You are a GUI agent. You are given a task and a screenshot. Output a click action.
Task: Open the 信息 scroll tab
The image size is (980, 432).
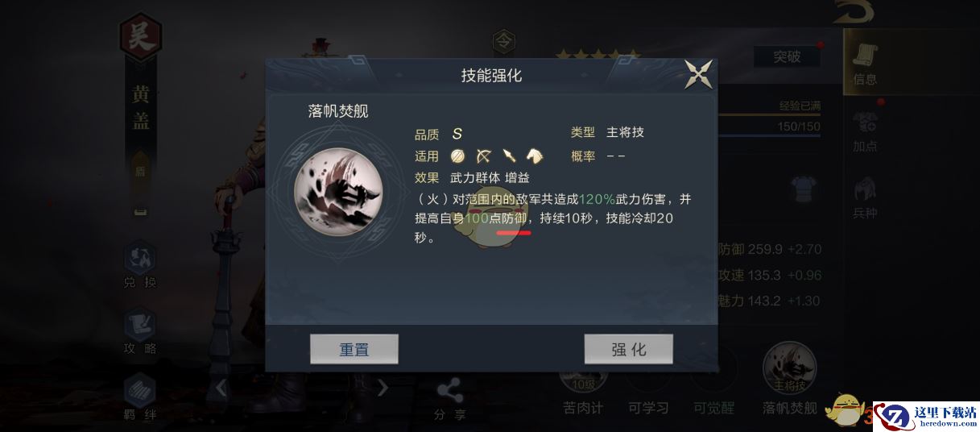[866, 63]
